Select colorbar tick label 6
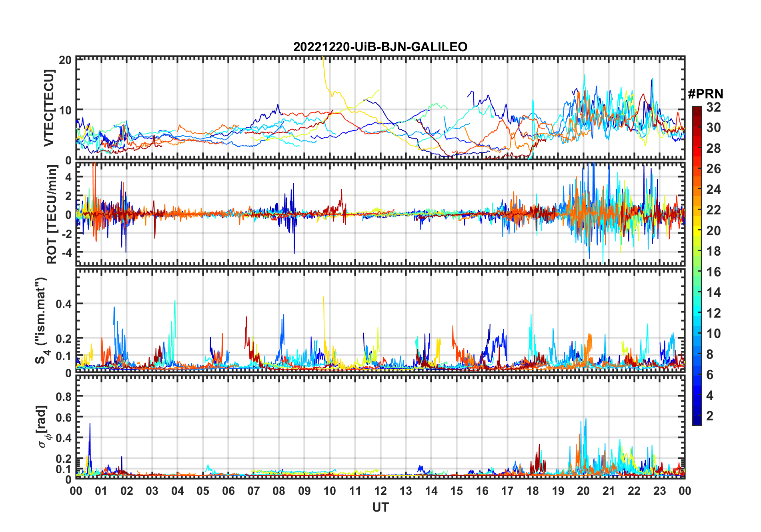Image resolution: width=761 pixels, height=532 pixels. coord(710,375)
